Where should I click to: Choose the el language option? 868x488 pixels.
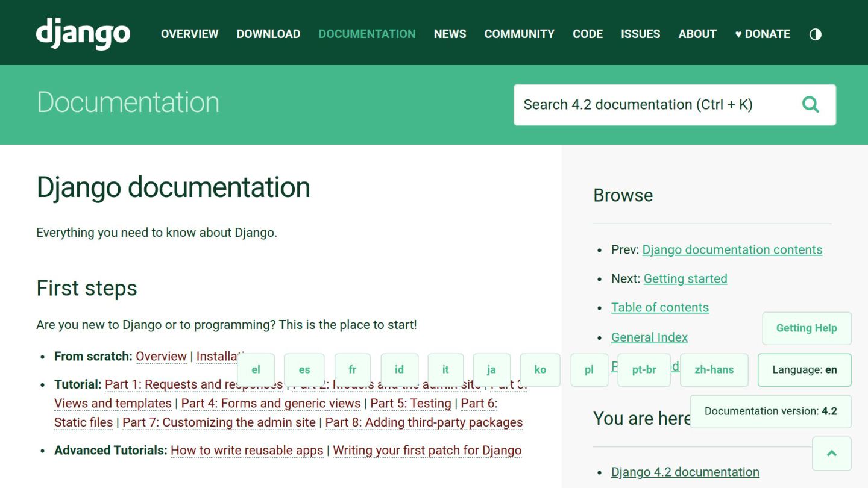[x=256, y=370]
